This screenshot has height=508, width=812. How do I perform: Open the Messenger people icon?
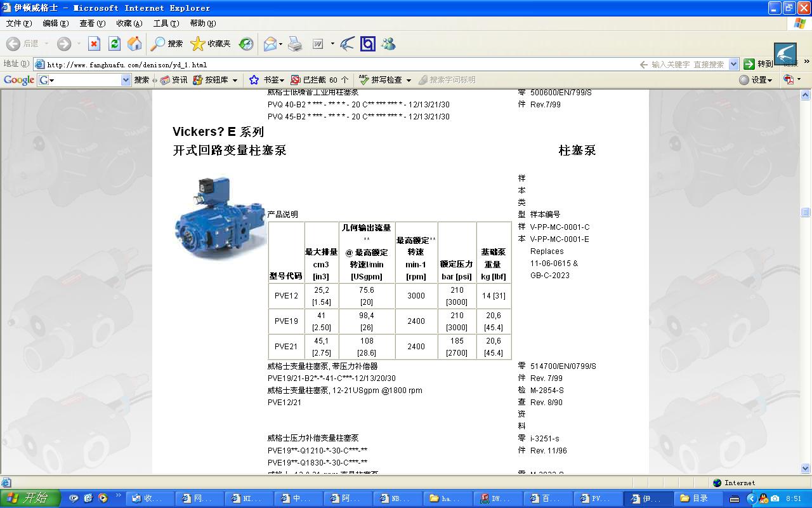(x=388, y=44)
